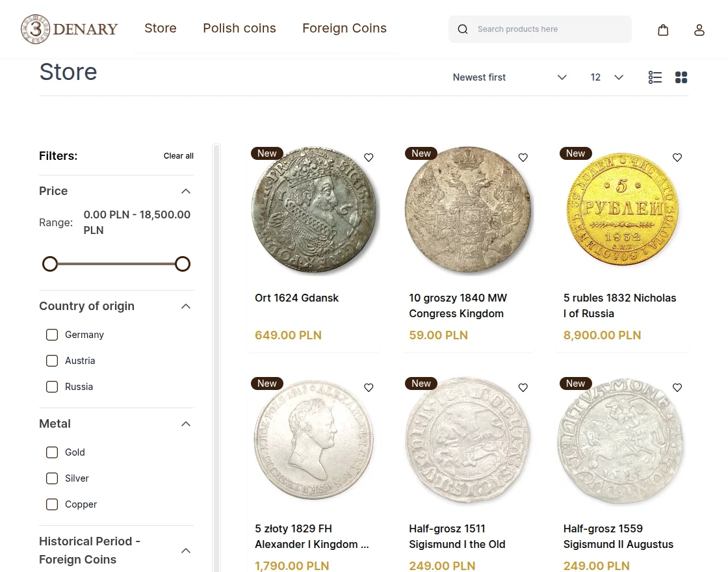
Task: Open the Half-grosz 1511 Sigismund product
Action: pyautogui.click(x=457, y=536)
